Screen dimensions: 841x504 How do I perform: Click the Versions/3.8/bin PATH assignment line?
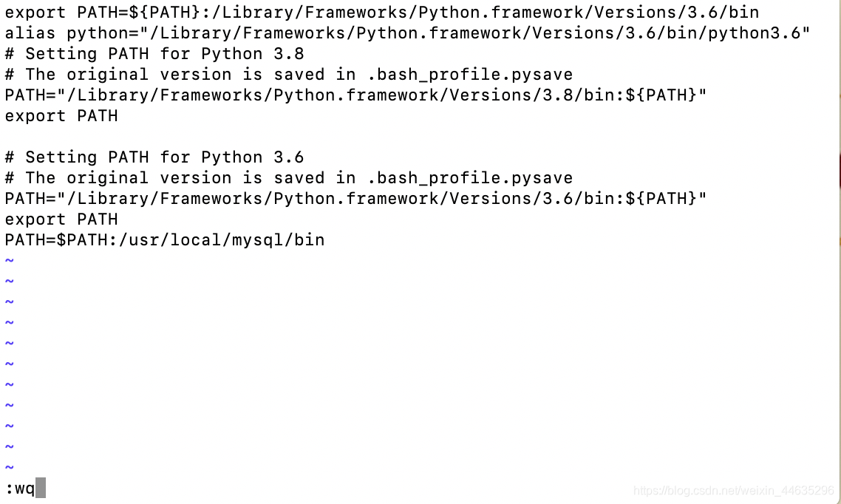pyautogui.click(x=356, y=95)
